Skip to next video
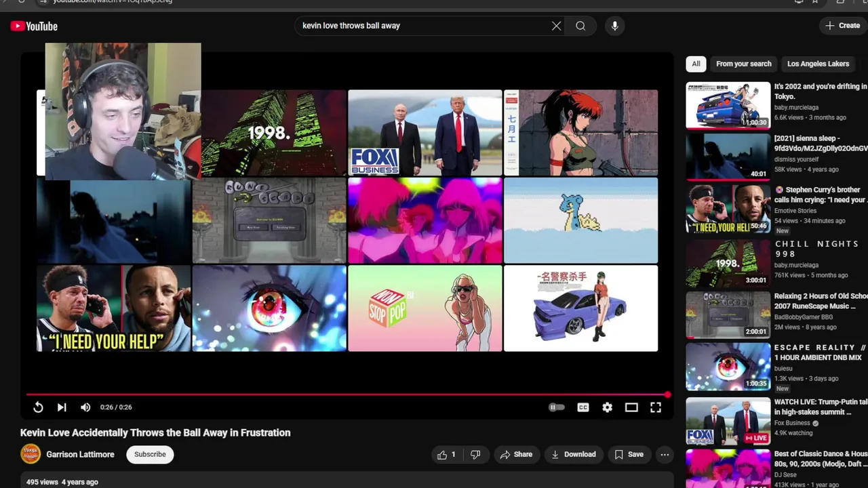The image size is (868, 488). (x=62, y=407)
